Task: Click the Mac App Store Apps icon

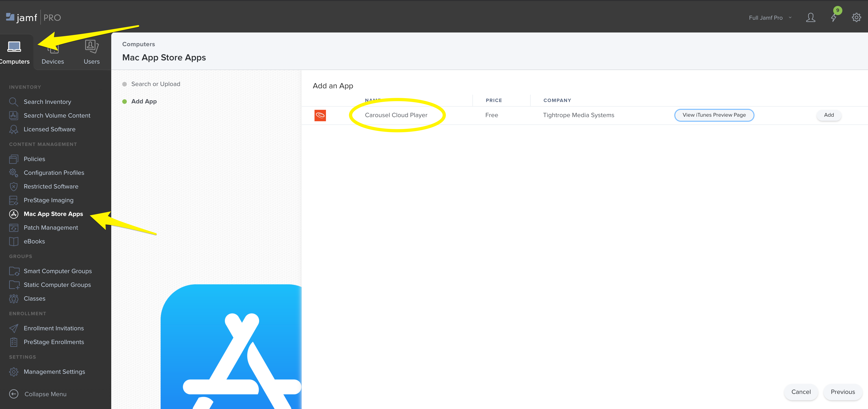Action: coord(14,214)
